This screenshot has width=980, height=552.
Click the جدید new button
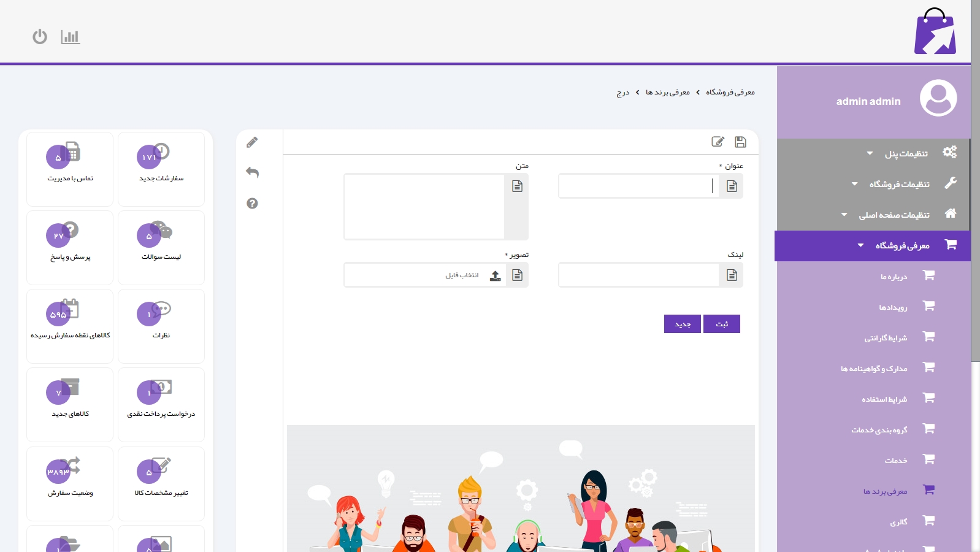point(683,324)
